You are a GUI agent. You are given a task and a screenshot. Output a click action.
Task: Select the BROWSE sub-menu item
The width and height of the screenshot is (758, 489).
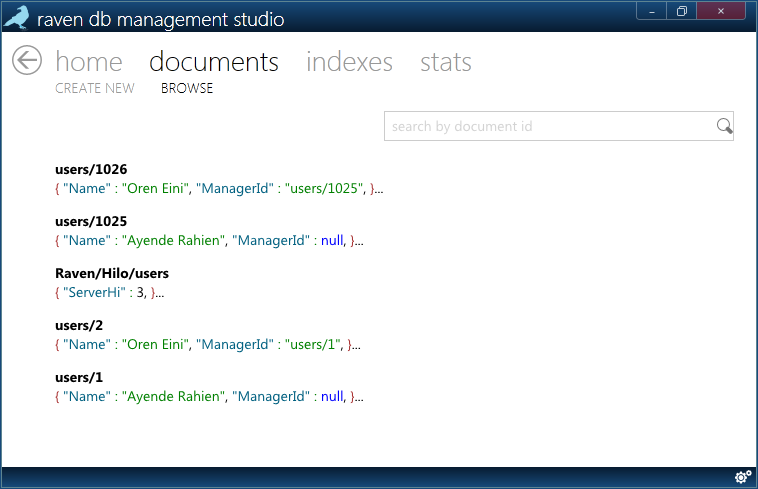(x=187, y=88)
